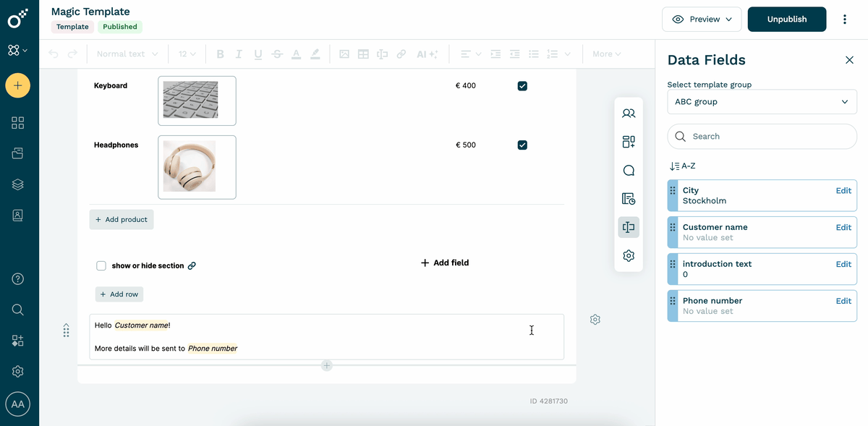Insert a table from the toolbar
The width and height of the screenshot is (868, 426).
pyautogui.click(x=363, y=54)
